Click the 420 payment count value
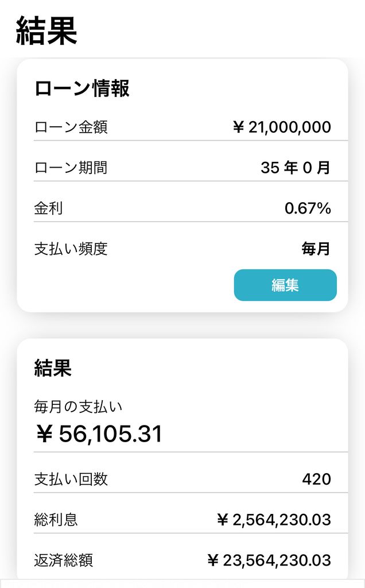Screen dimensions: 365x588 316,479
